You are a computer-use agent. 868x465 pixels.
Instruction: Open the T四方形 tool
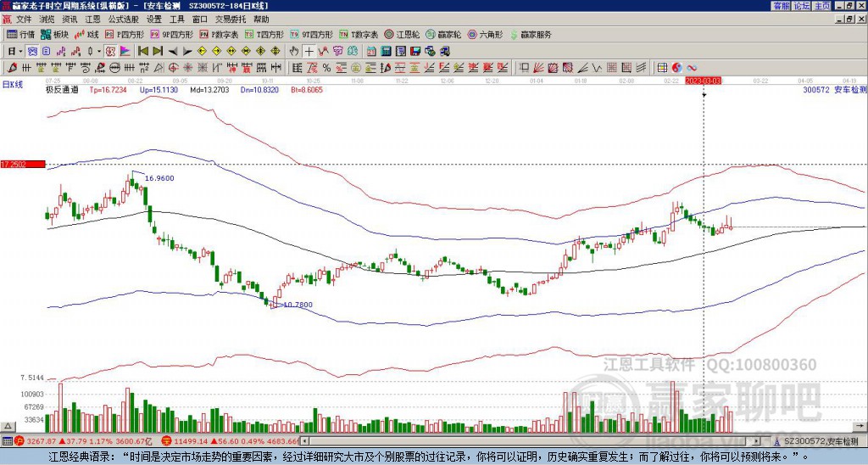click(x=264, y=34)
